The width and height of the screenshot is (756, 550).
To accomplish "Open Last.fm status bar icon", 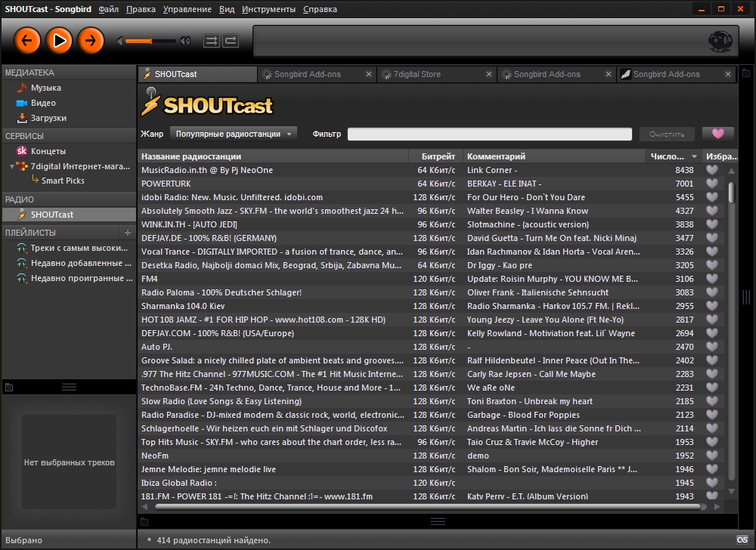I will click(742, 540).
